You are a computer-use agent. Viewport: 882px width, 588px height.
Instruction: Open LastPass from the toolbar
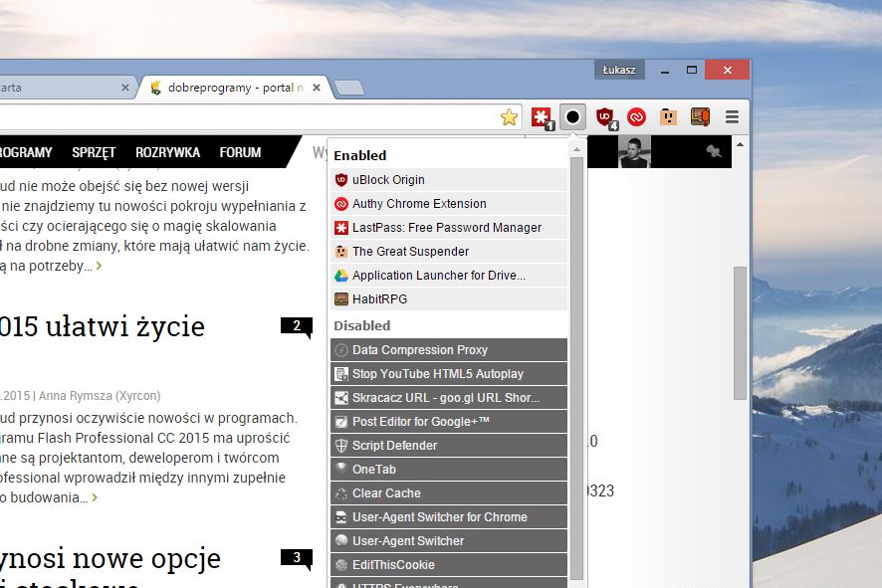[541, 116]
